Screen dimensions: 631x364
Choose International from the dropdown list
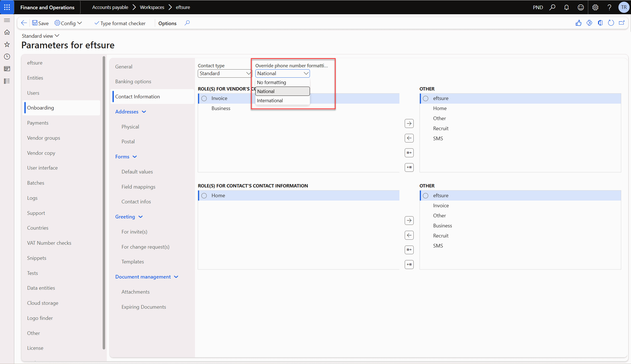tap(282, 101)
